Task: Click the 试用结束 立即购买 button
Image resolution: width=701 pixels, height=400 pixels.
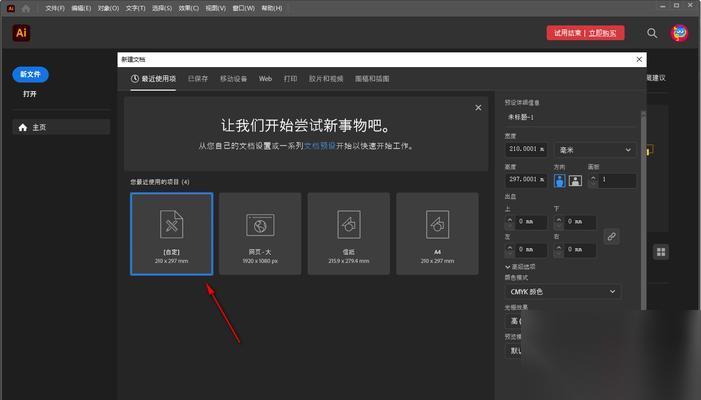Action: click(586, 33)
